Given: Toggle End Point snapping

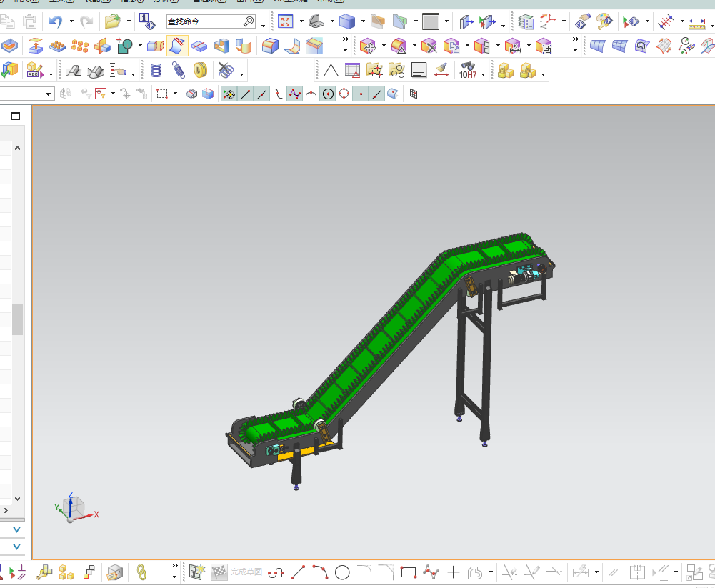Looking at the screenshot, I should point(245,94).
